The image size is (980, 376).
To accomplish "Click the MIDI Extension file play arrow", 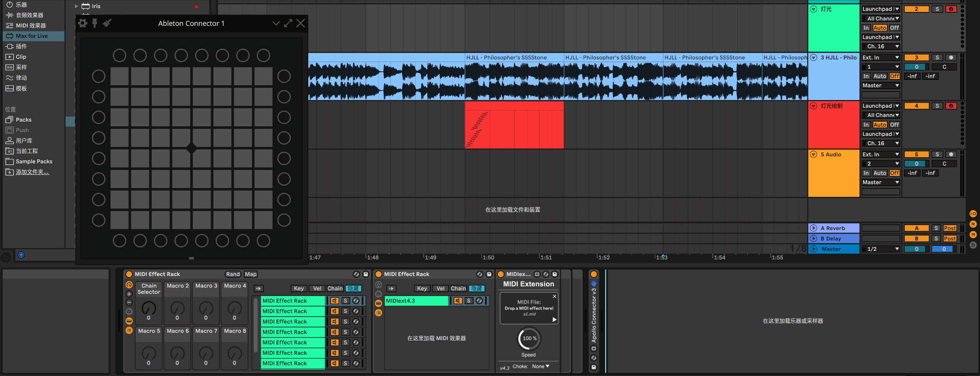I will click(x=554, y=319).
